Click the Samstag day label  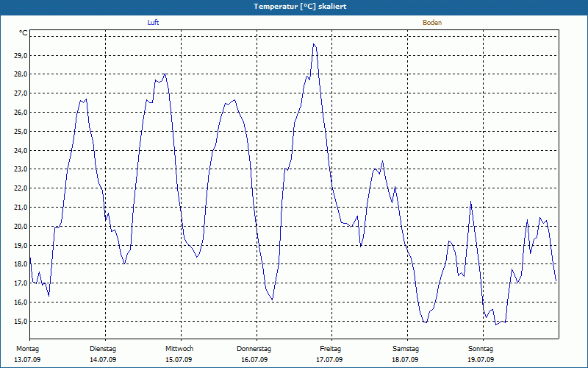406,349
